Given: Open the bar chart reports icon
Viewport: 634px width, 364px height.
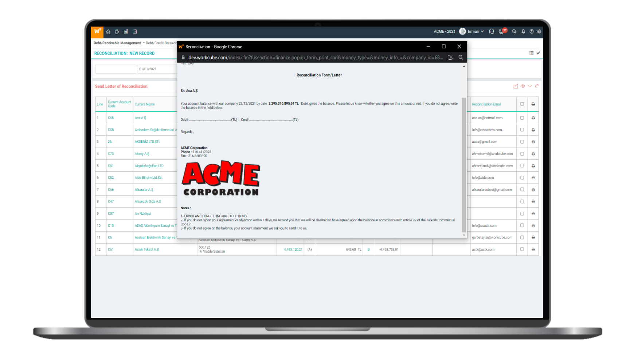Looking at the screenshot, I should click(x=126, y=32).
